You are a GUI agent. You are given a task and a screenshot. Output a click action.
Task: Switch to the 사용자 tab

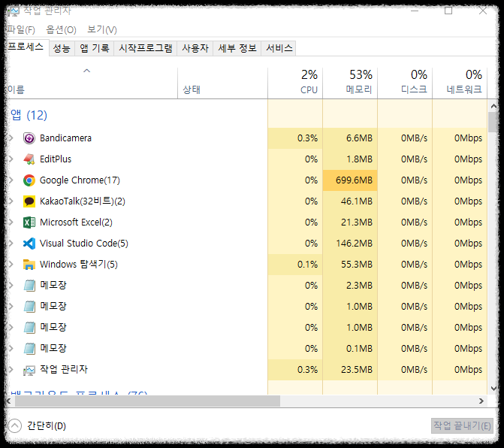pos(195,48)
